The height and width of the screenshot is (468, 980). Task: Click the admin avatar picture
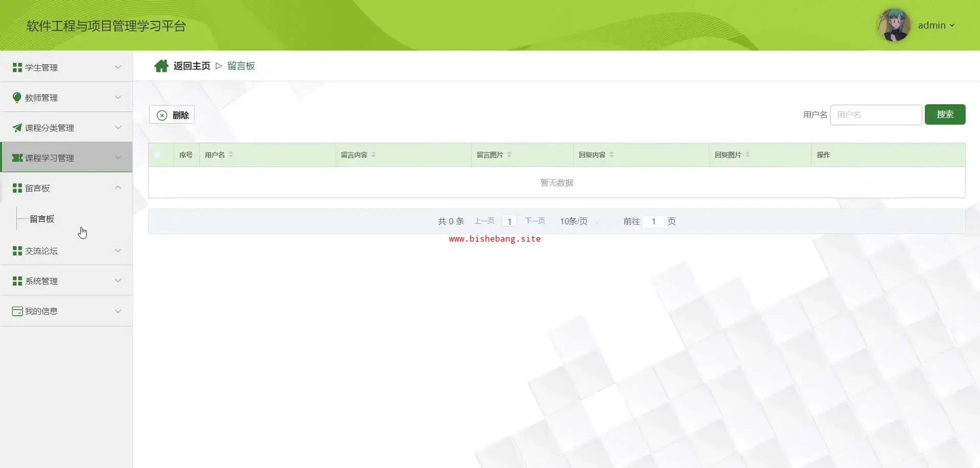click(894, 25)
